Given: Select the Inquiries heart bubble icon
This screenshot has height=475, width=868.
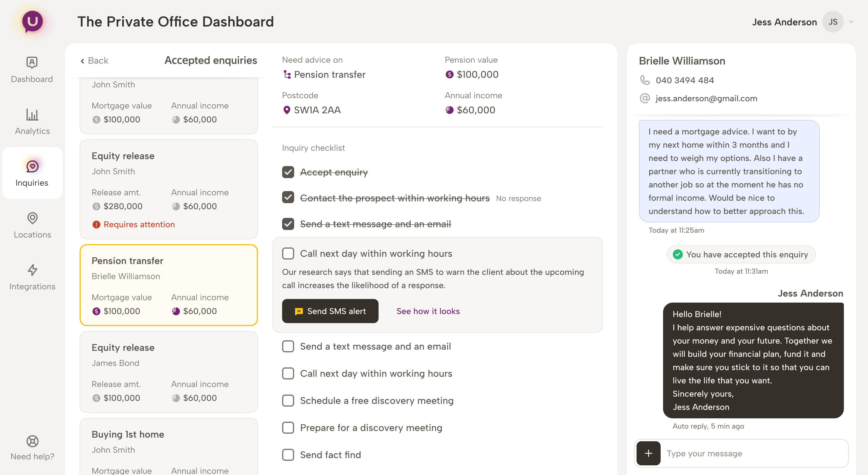Looking at the screenshot, I should click(32, 166).
